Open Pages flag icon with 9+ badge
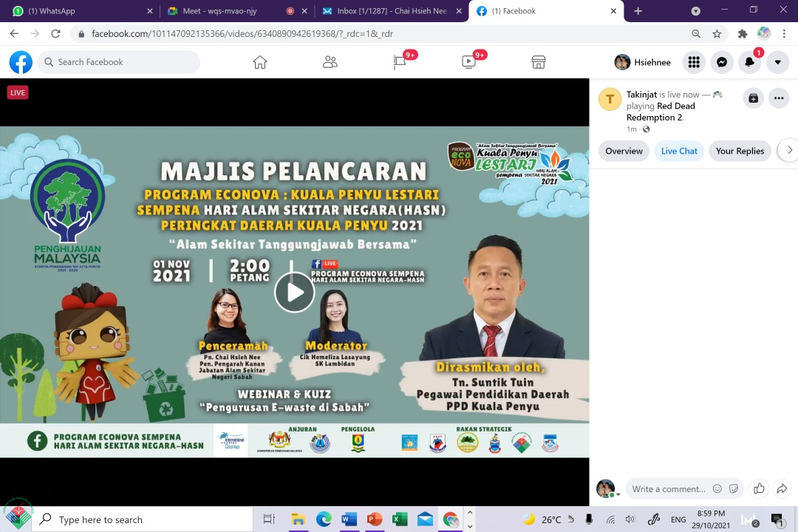The width and height of the screenshot is (798, 532). tap(400, 62)
